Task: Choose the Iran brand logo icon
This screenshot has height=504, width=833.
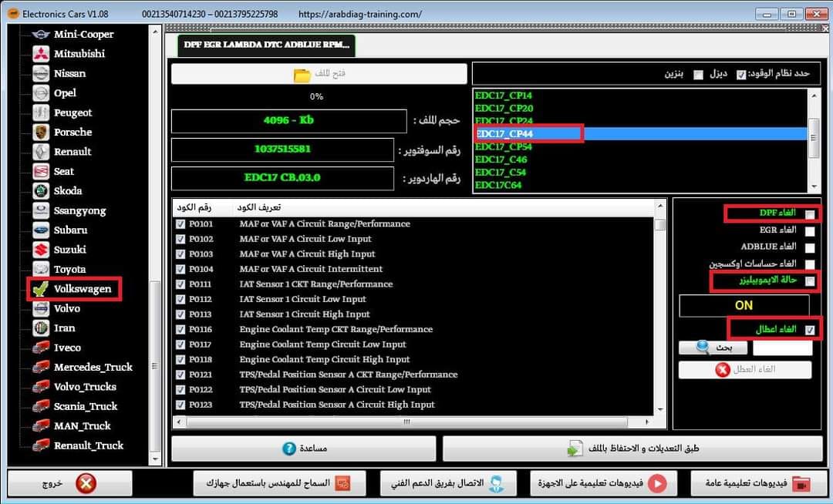Action: (x=41, y=328)
